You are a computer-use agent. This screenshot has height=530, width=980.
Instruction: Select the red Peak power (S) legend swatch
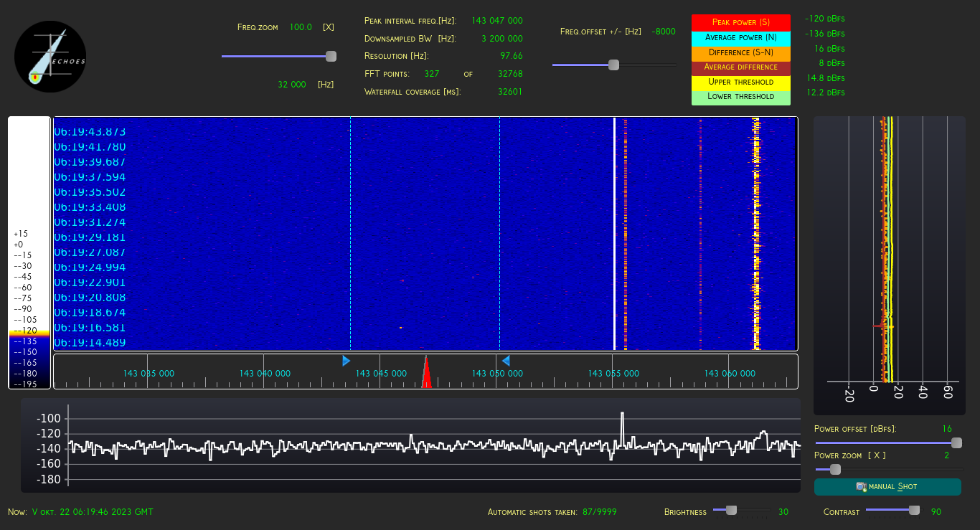coord(740,22)
